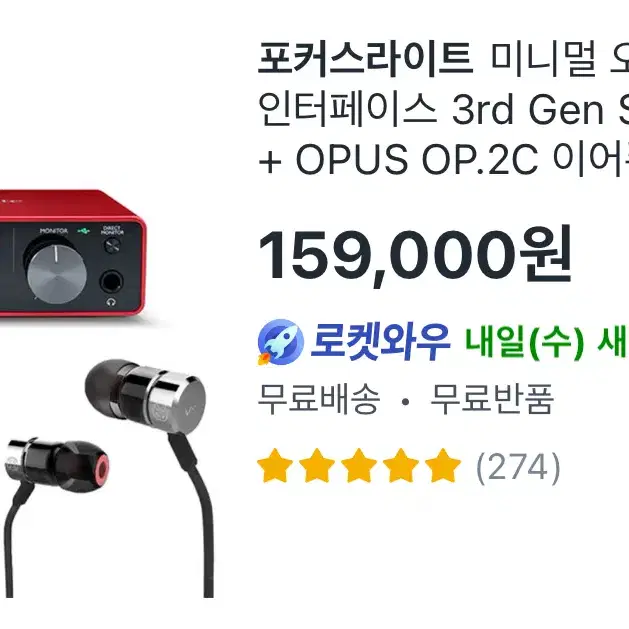Click the first yellow rating star
Viewport: 629px width, 629px height.
point(275,466)
